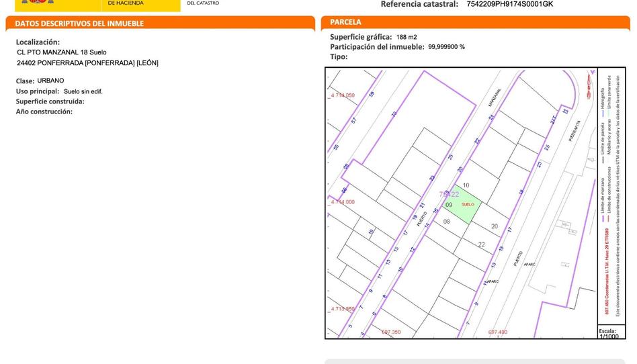Image resolution: width=637 pixels, height=364 pixels.
Task: Click the 'Escala: 1/1000' scale box
Action: [x=607, y=333]
